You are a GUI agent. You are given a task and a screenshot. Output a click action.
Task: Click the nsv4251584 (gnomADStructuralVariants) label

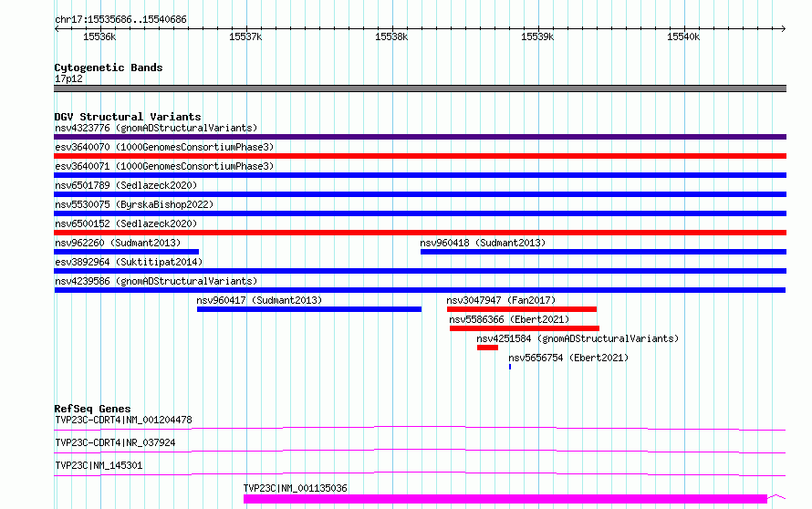(578, 338)
